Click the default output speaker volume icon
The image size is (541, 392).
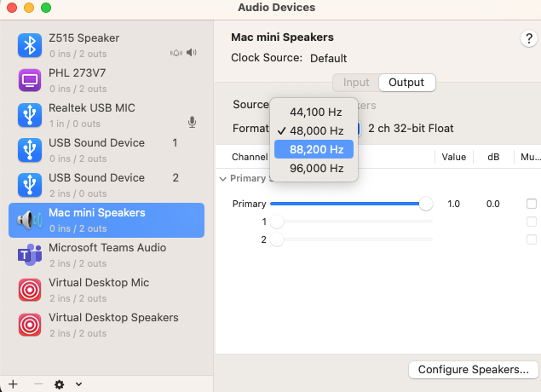coord(192,53)
